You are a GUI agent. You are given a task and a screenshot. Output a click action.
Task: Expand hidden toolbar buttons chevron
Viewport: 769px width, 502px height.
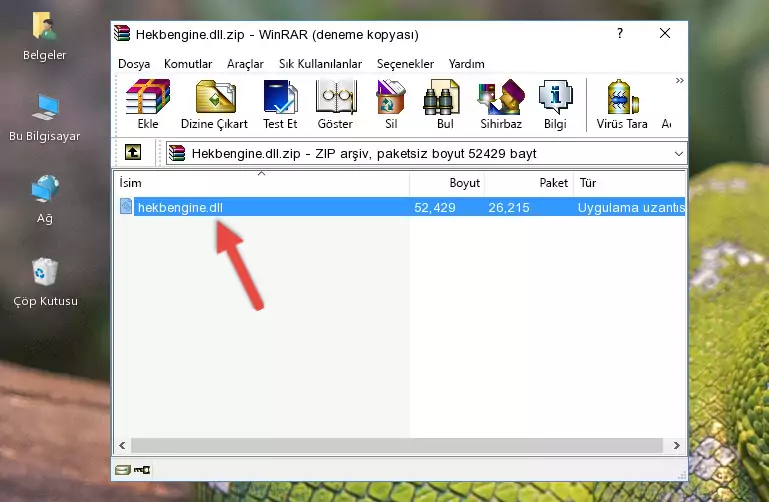[679, 80]
